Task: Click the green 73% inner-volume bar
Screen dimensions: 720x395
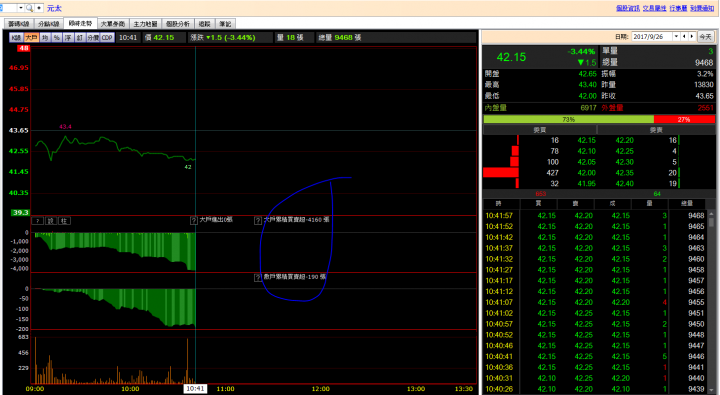Action: click(568, 119)
